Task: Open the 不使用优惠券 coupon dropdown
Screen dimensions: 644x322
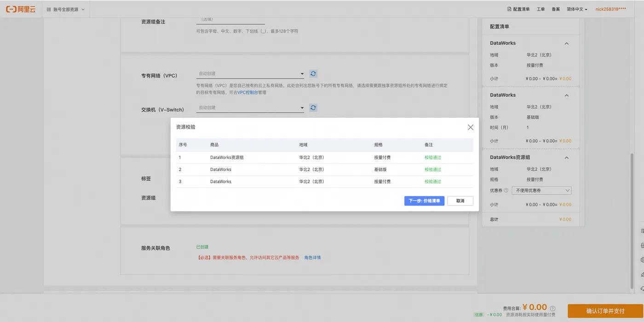Action: point(541,190)
